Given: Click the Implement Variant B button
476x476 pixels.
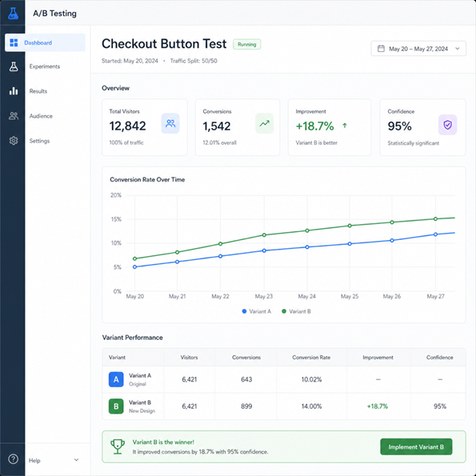Looking at the screenshot, I should tap(416, 446).
